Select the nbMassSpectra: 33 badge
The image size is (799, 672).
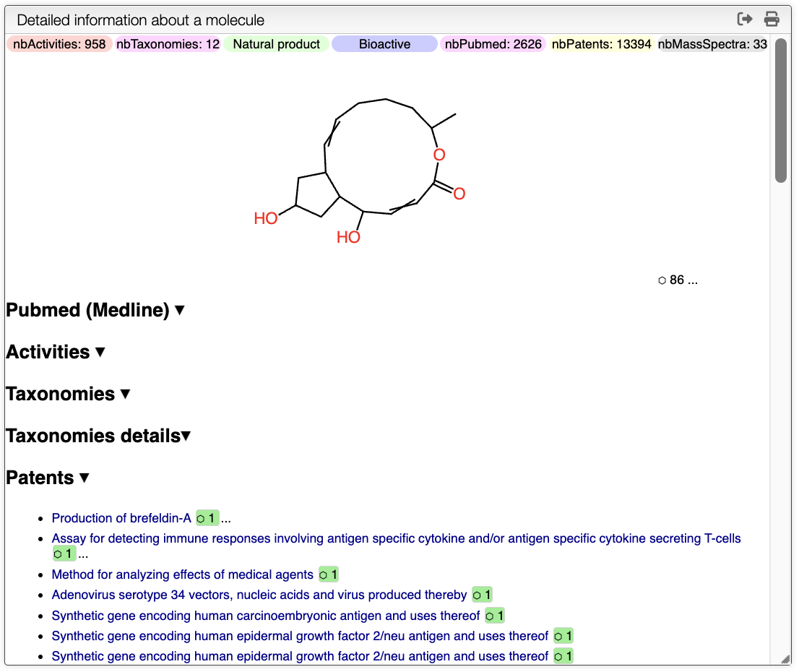tap(712, 44)
